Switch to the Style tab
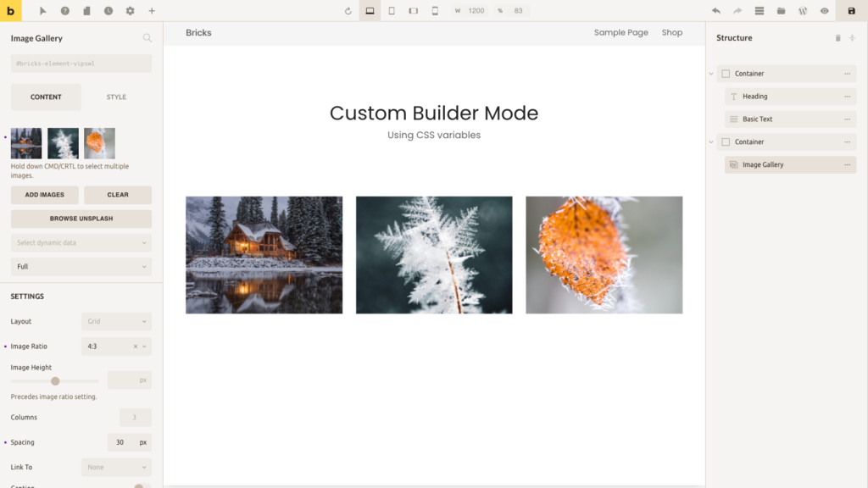This screenshot has height=488, width=868. 116,97
